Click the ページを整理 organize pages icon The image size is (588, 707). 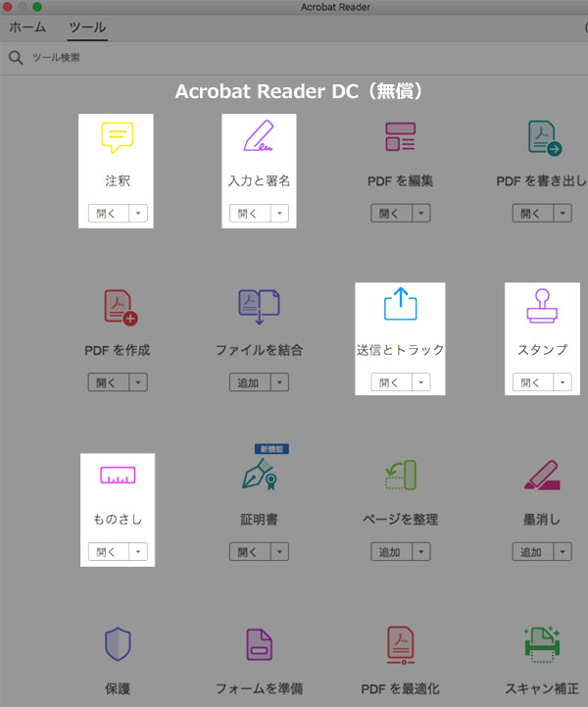pyautogui.click(x=401, y=475)
